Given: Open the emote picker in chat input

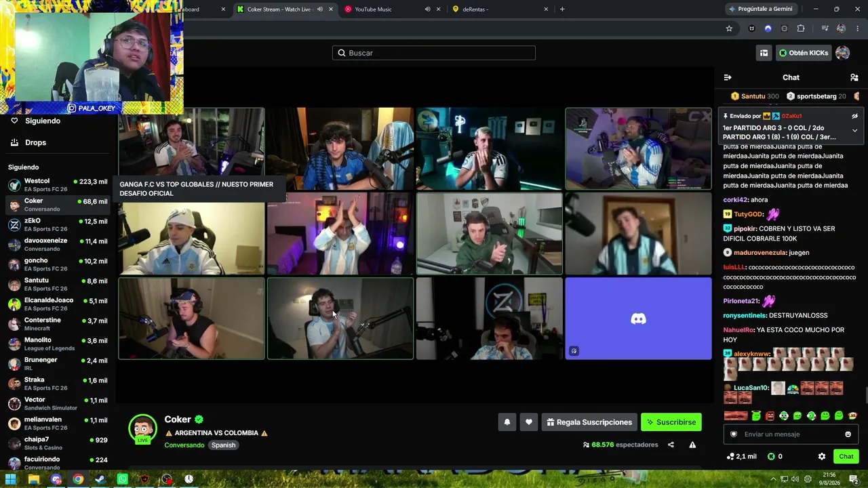Looking at the screenshot, I should click(848, 434).
